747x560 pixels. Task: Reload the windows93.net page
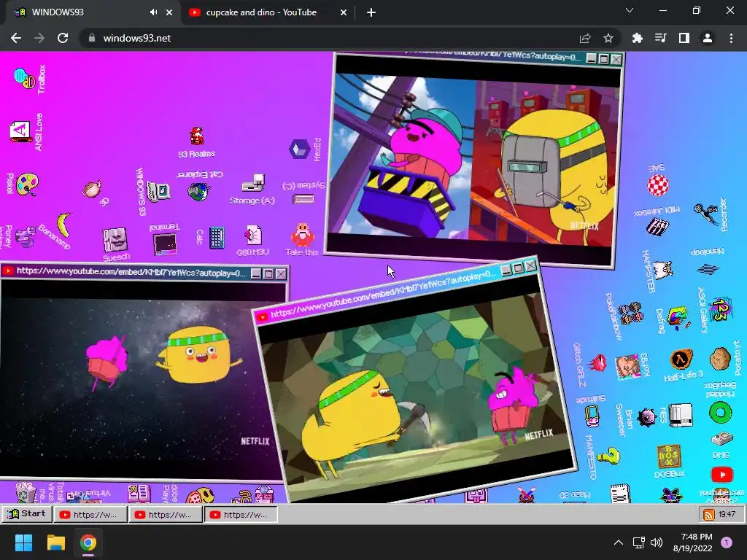tap(63, 38)
